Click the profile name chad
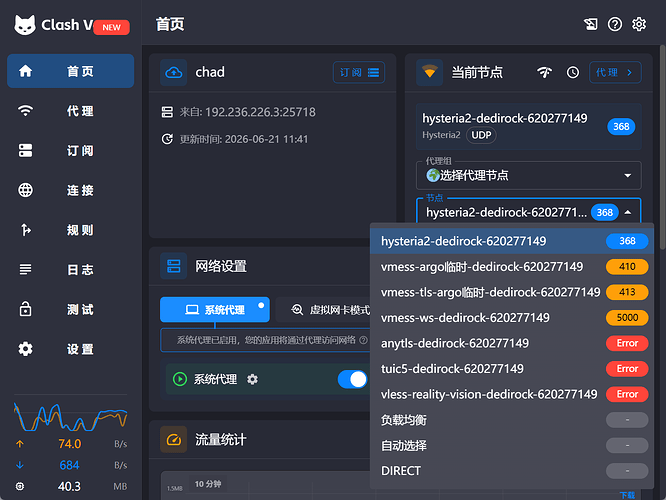Viewport: 666px width, 500px height. coord(210,72)
